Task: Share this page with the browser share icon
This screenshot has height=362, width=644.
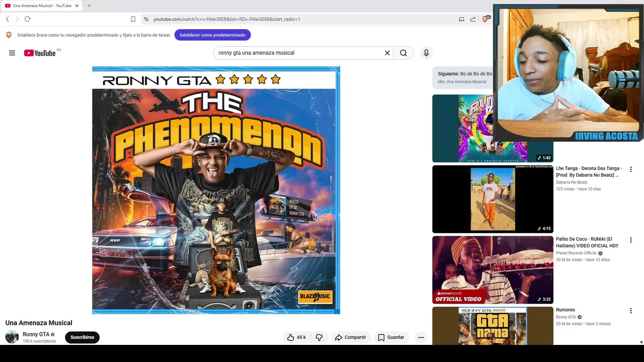Action: coord(473,19)
